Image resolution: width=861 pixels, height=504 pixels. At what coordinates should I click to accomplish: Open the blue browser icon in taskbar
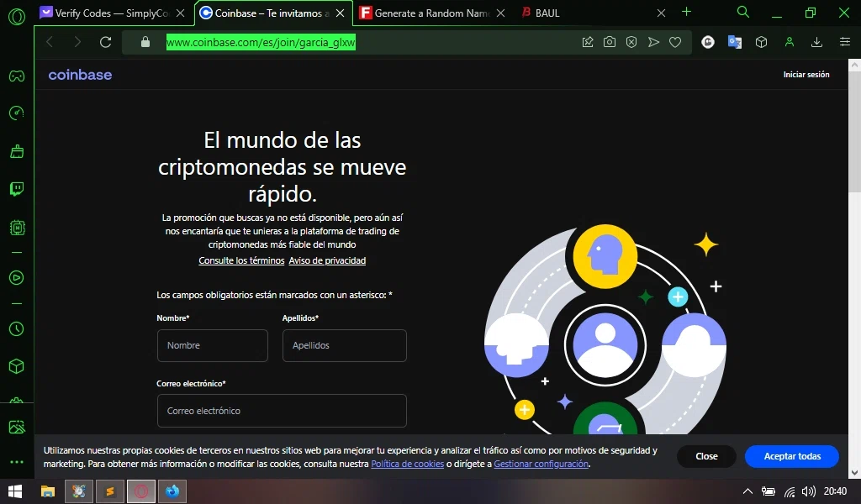(x=172, y=491)
